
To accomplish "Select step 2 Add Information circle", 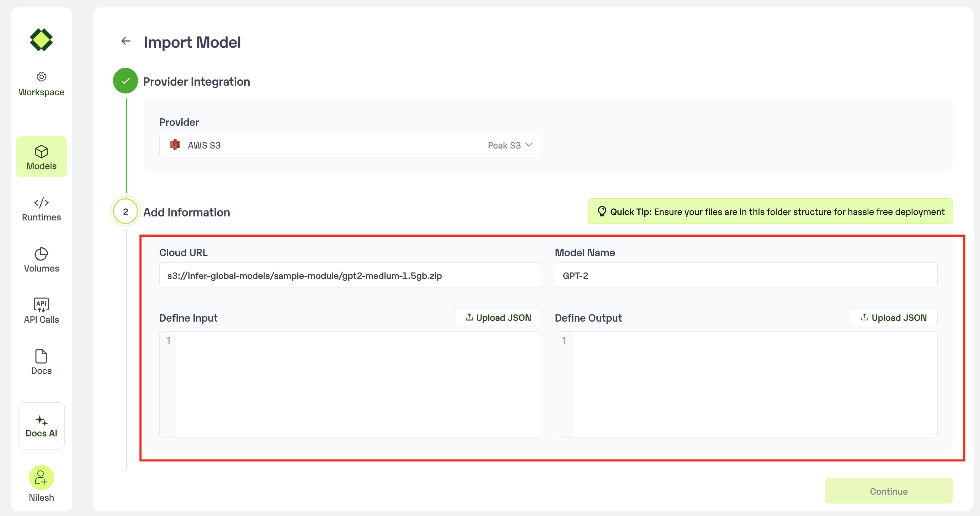I will click(x=126, y=212).
